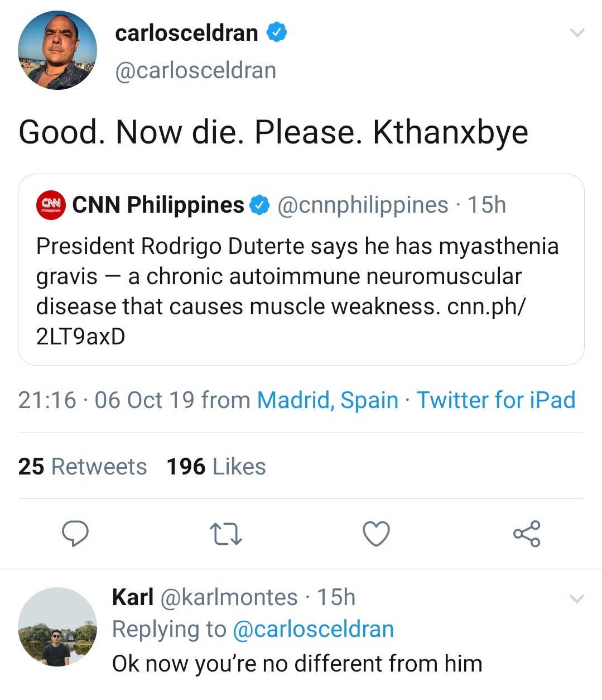Tap the retweet arrows icon
Screen dimensions: 602x700
[x=226, y=534]
